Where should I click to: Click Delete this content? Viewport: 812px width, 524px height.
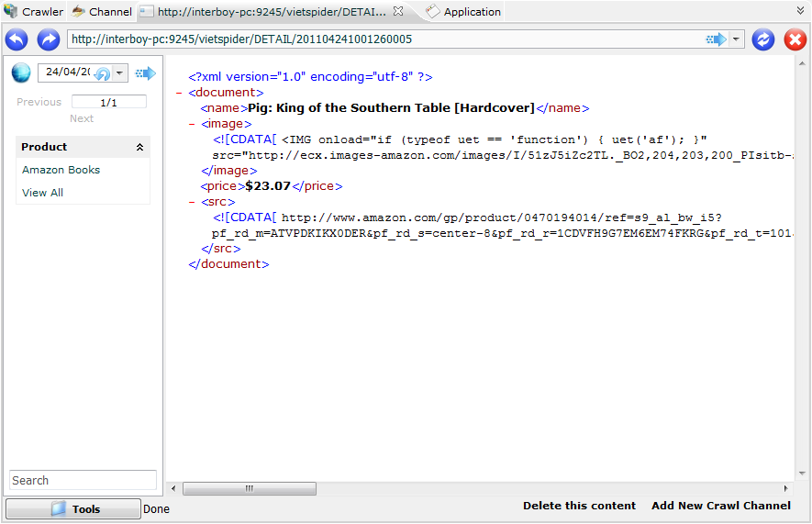pyautogui.click(x=579, y=506)
